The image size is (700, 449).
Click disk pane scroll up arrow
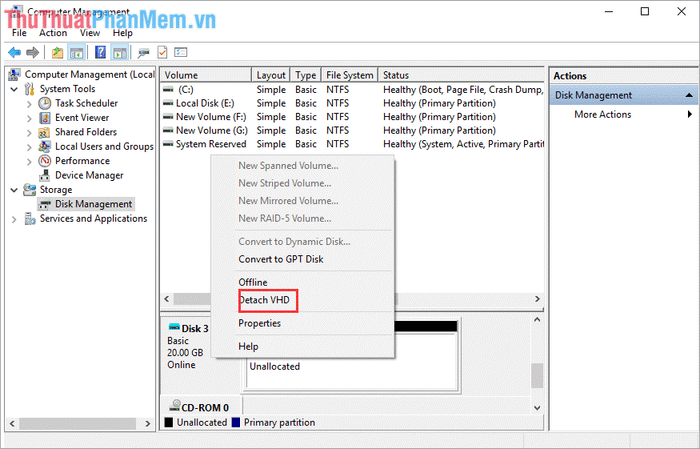coord(537,320)
